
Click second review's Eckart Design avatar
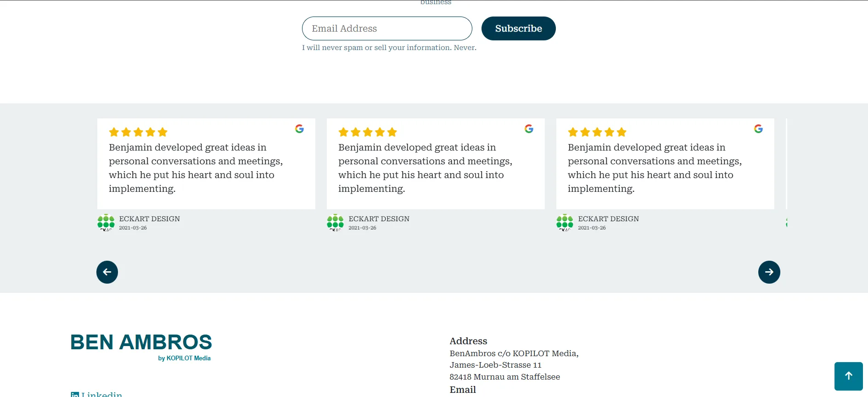[x=336, y=222]
